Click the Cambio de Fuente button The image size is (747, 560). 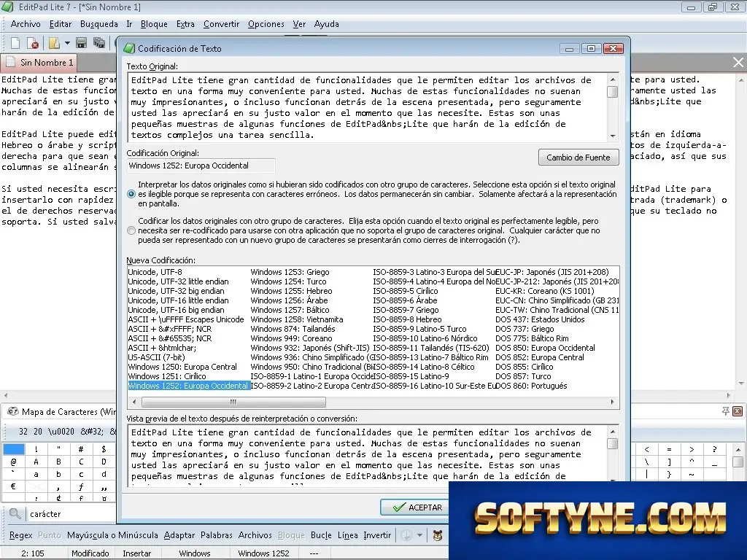(x=578, y=157)
